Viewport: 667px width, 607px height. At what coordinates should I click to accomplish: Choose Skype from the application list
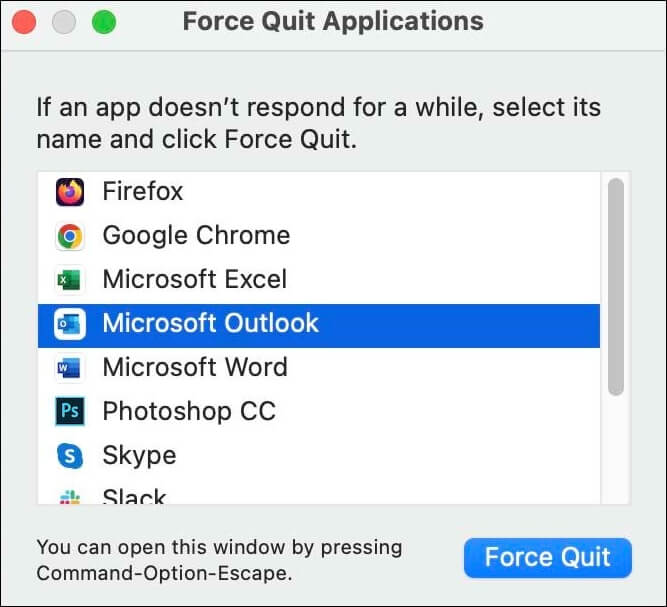click(139, 456)
